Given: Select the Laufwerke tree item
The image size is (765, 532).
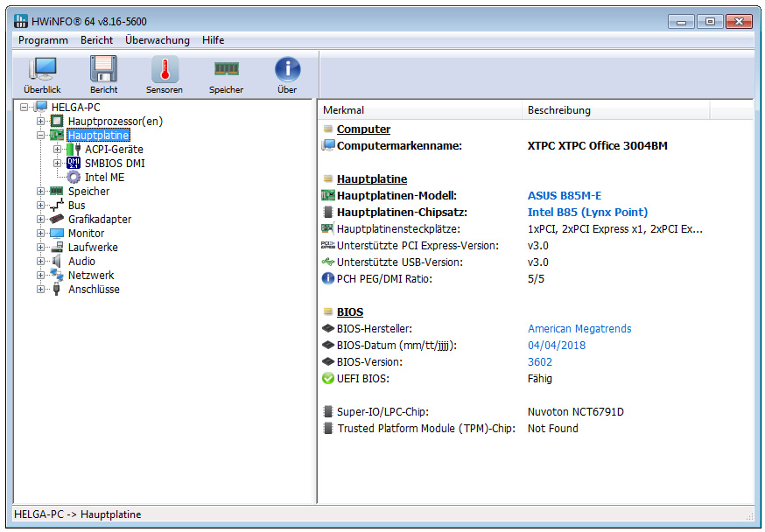Looking at the screenshot, I should click(x=92, y=247).
